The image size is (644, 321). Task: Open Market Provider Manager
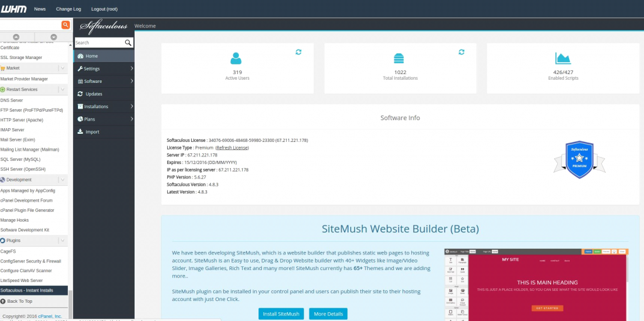pos(25,79)
